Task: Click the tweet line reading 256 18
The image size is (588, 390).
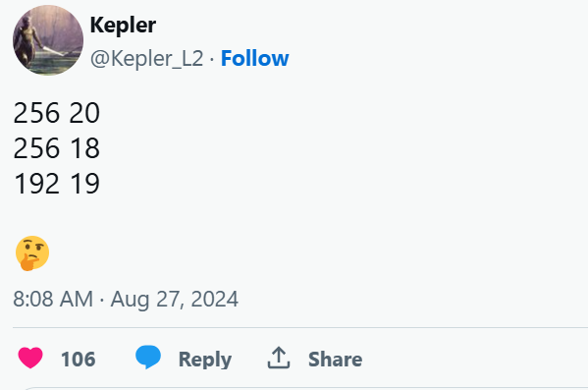Action: (57, 148)
